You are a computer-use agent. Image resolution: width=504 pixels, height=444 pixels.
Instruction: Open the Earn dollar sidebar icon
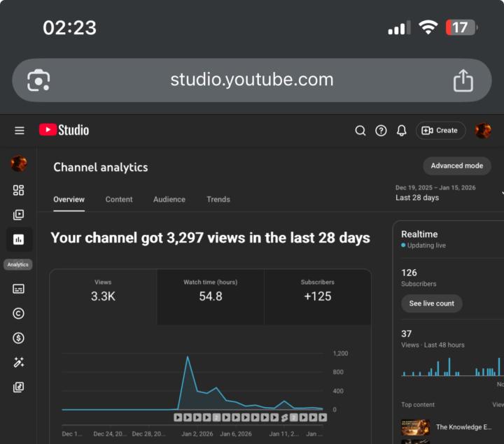click(18, 338)
